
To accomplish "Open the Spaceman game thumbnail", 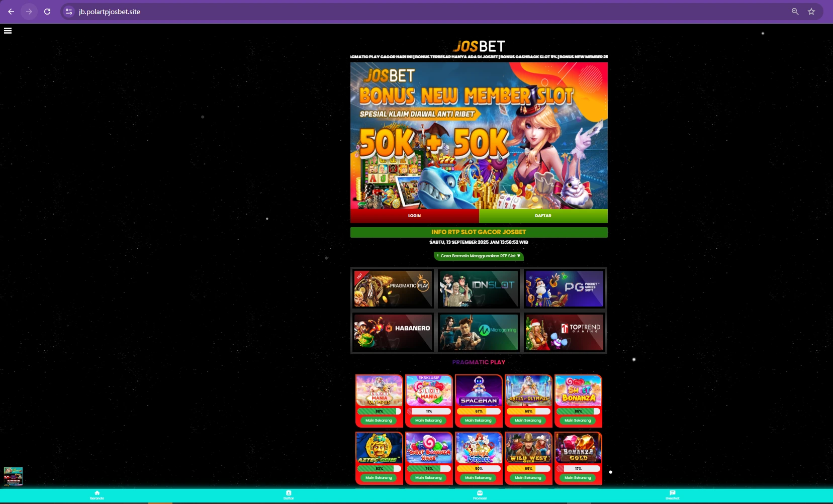I will (479, 390).
